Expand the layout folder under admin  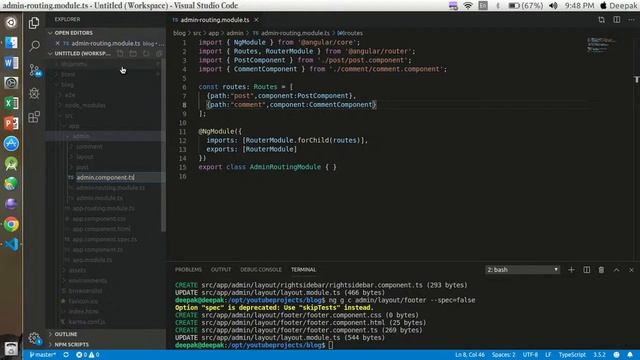(x=84, y=157)
